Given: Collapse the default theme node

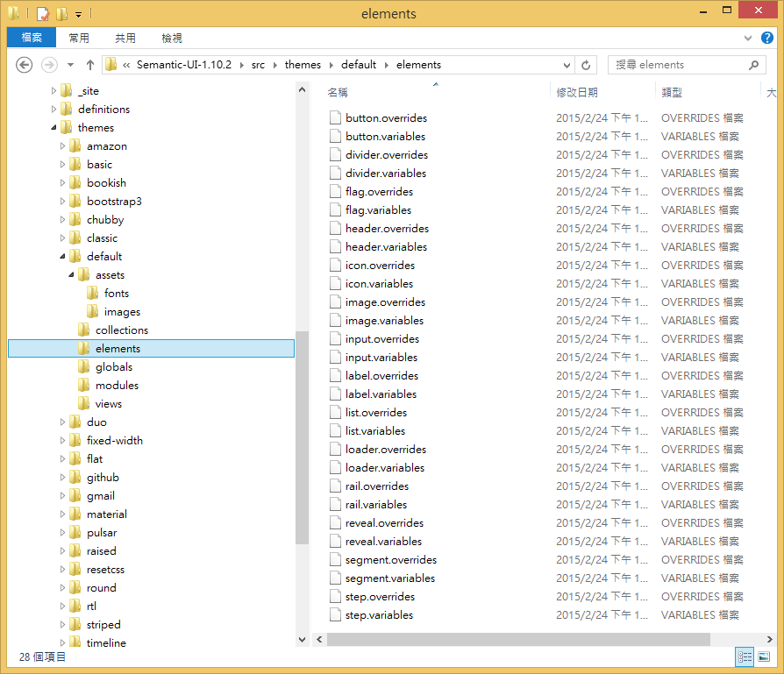Looking at the screenshot, I should tap(62, 256).
